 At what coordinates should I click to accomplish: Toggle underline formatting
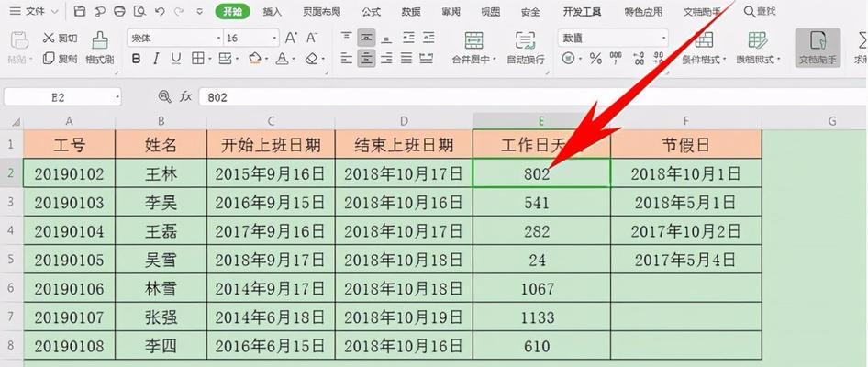pos(176,59)
